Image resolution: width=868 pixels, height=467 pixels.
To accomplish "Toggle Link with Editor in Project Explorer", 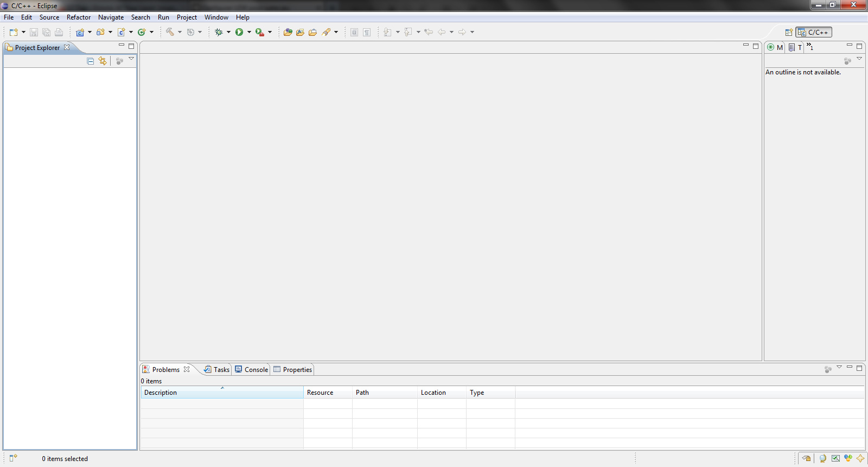I will point(103,61).
